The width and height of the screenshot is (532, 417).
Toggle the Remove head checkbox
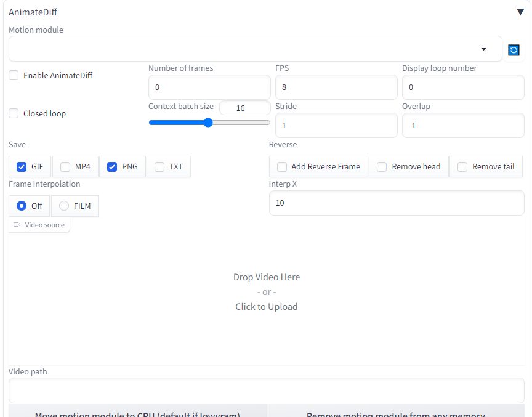point(382,166)
